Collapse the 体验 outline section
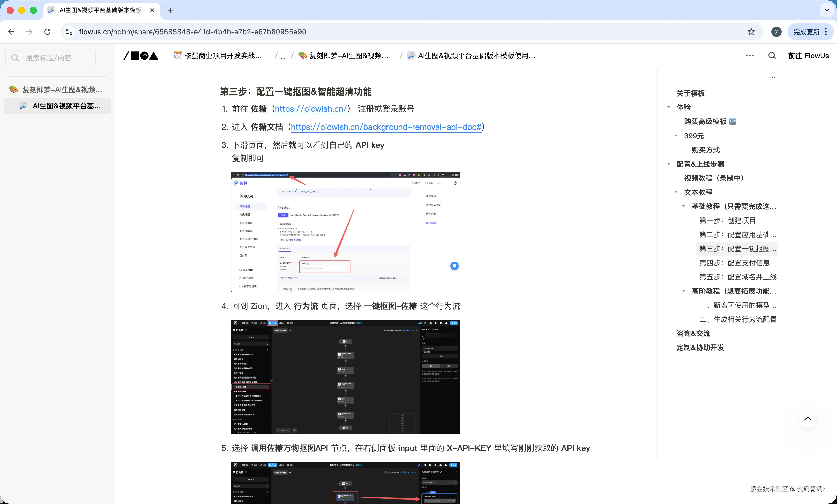The image size is (837, 504). [x=669, y=107]
